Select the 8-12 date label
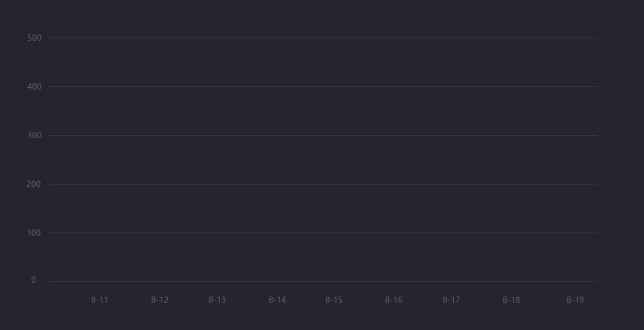 (x=159, y=300)
